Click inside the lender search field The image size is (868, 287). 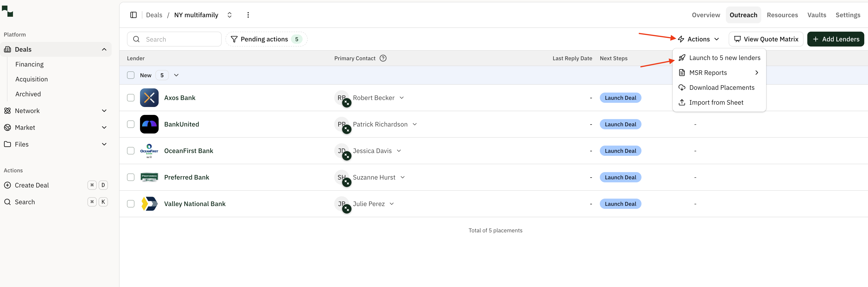click(174, 39)
